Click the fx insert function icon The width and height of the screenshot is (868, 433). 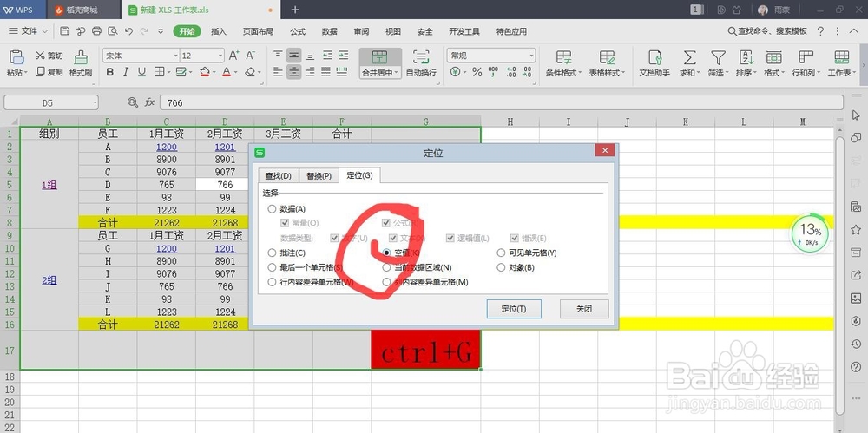click(149, 102)
